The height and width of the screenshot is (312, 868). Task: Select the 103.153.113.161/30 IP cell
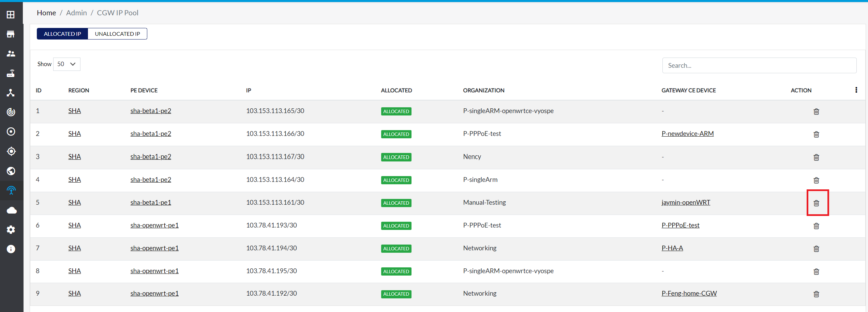[275, 202]
